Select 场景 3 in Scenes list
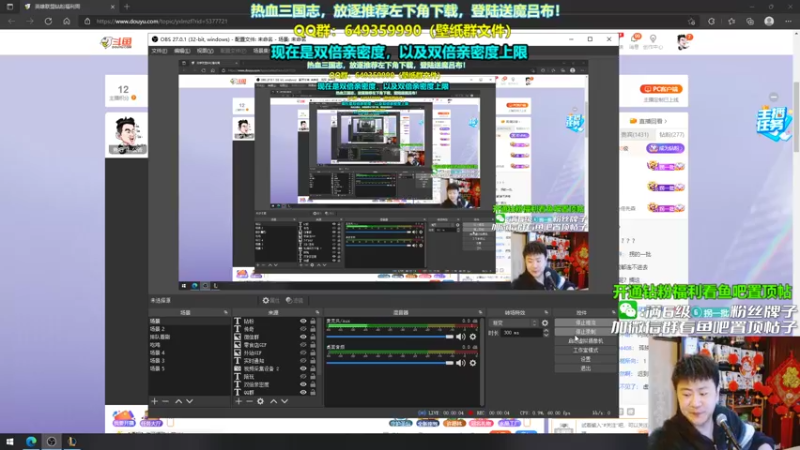The width and height of the screenshot is (800, 450). (x=189, y=361)
